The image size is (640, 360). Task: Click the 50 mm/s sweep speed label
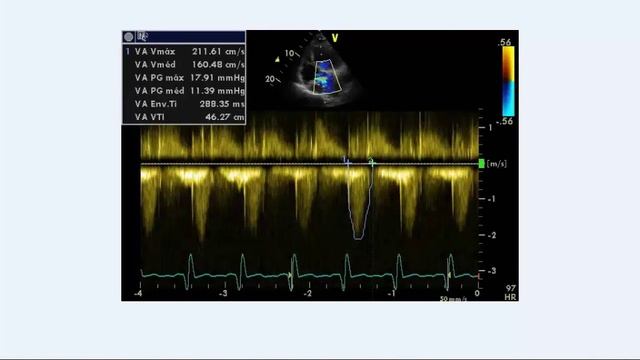(x=453, y=299)
